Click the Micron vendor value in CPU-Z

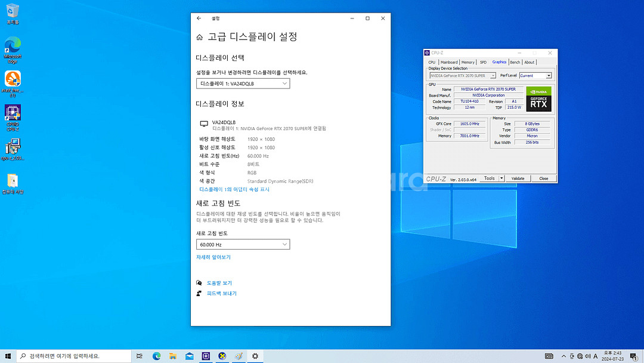pos(532,136)
